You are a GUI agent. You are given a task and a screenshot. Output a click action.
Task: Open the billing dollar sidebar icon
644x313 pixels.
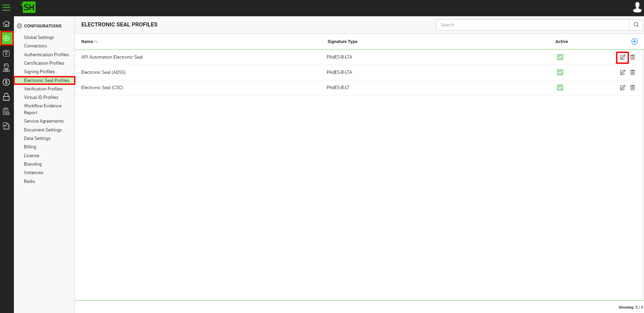point(6,82)
